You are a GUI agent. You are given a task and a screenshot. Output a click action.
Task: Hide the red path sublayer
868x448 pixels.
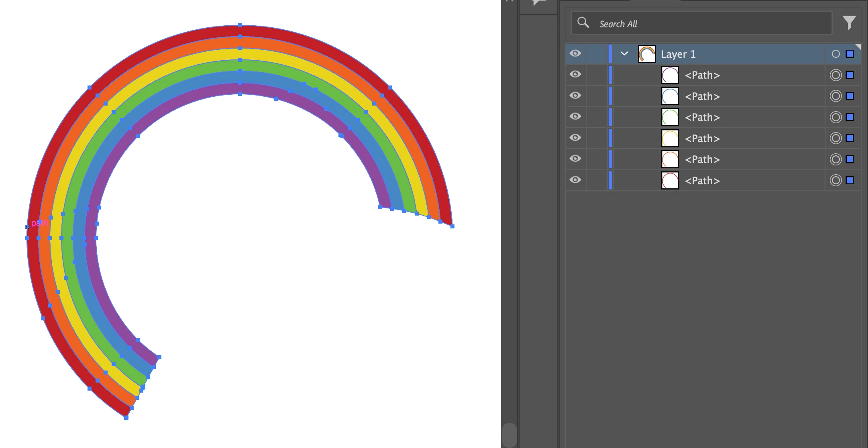point(575,180)
